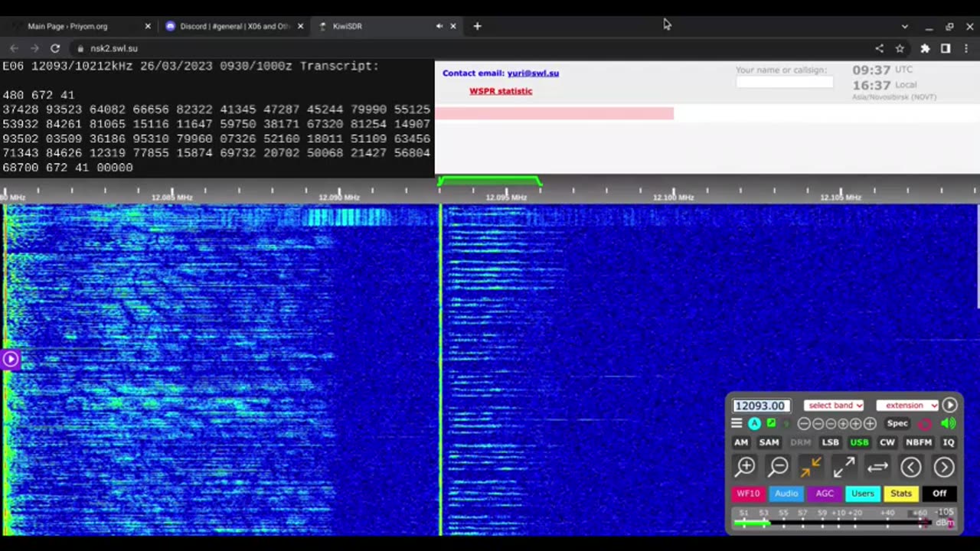Reload the page in the browser
Screen dimensions: 980x551
click(x=55, y=48)
